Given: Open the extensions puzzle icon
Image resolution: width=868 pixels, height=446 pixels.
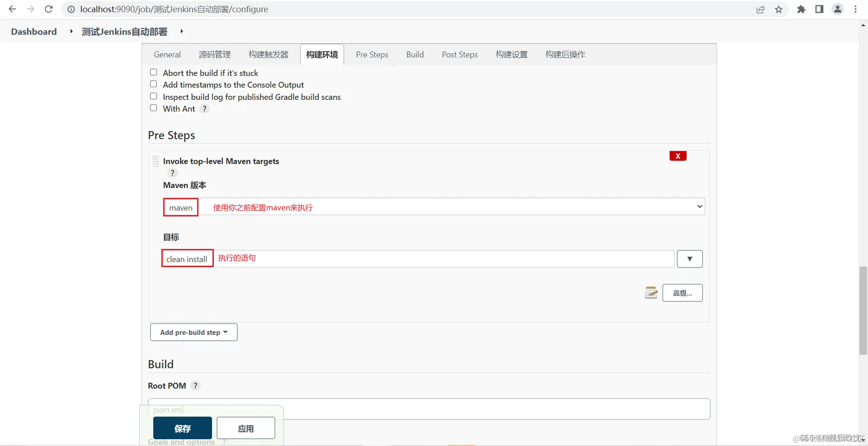Looking at the screenshot, I should (801, 9).
